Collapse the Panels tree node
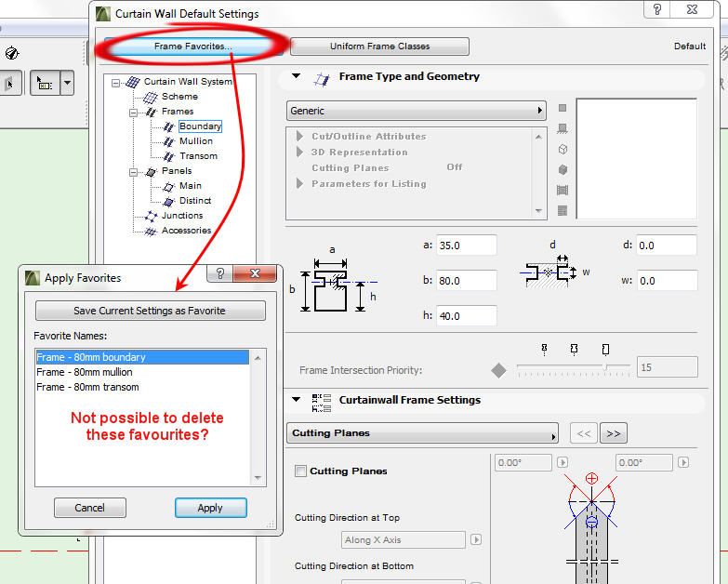This screenshot has width=728, height=584. pos(133,172)
